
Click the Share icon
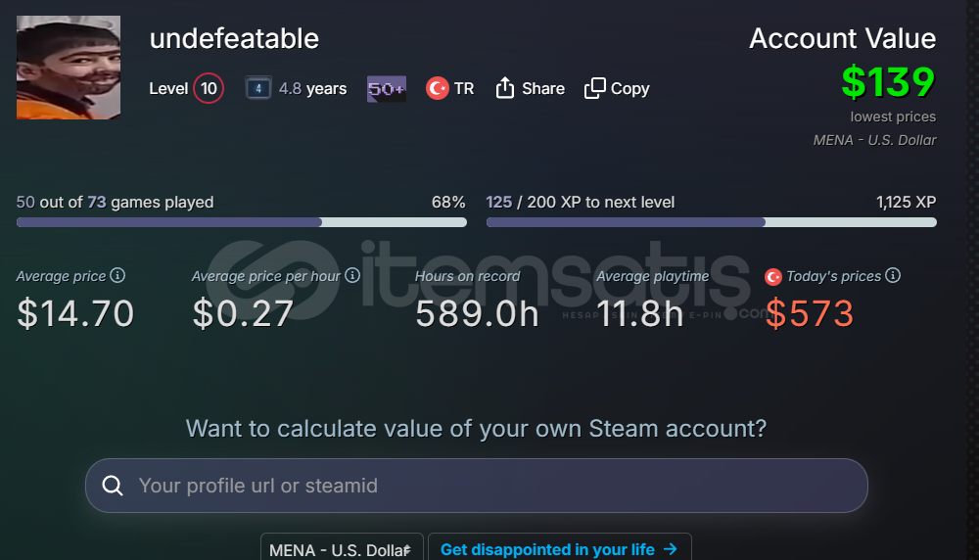point(505,88)
